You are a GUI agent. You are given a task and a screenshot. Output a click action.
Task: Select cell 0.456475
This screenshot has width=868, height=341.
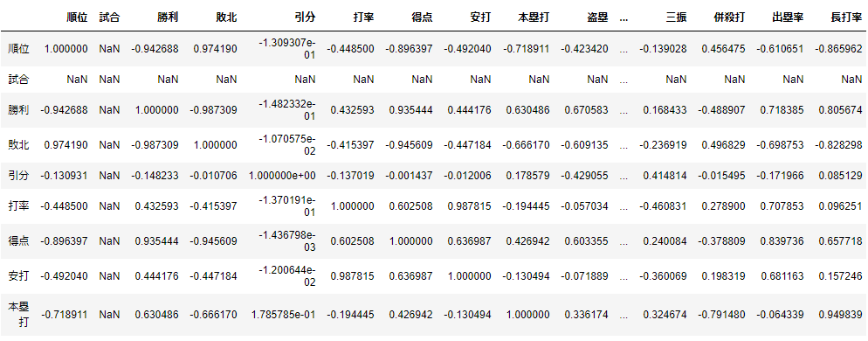pyautogui.click(x=724, y=49)
